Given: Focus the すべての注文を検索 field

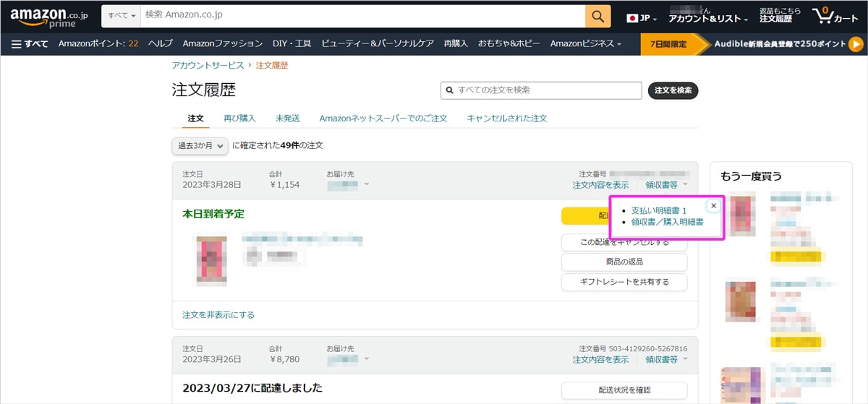Looking at the screenshot, I should pyautogui.click(x=541, y=90).
